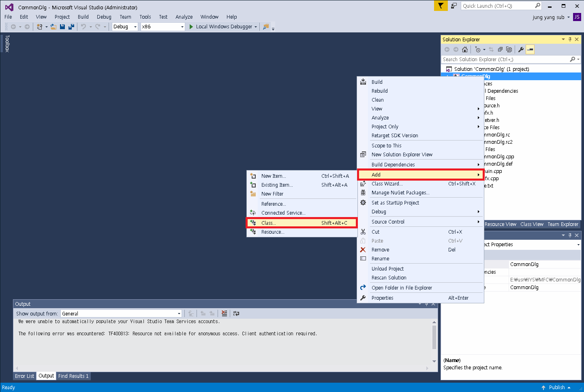This screenshot has width=584, height=392.
Task: Click the New Project toolbar icon
Action: coord(39,27)
